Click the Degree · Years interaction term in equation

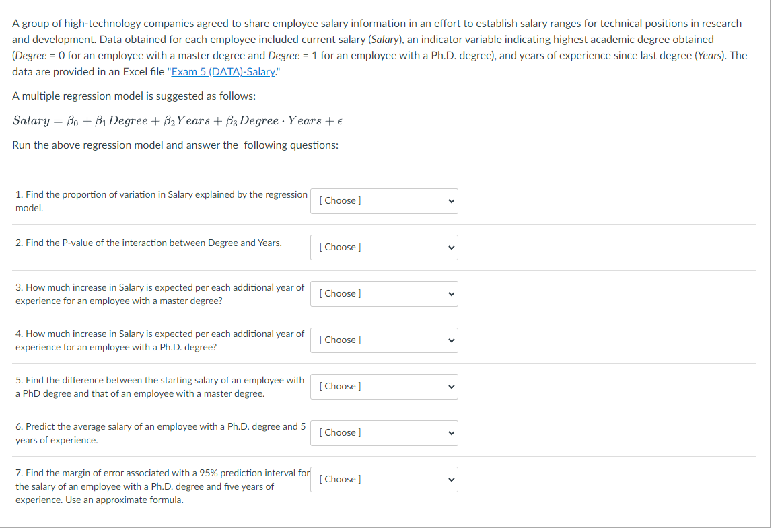pyautogui.click(x=281, y=121)
